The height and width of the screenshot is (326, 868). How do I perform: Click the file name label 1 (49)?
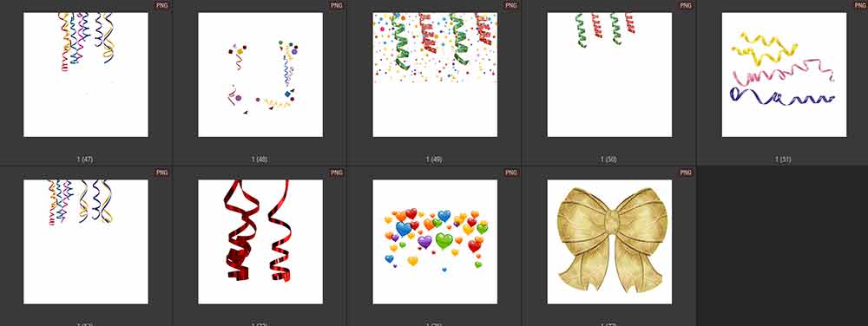434,160
